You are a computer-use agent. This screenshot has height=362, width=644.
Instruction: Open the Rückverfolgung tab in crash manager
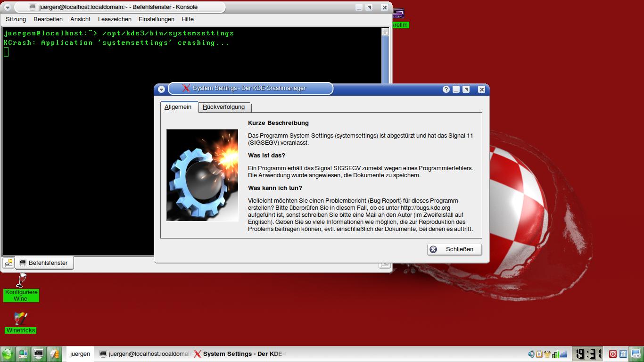pyautogui.click(x=224, y=107)
